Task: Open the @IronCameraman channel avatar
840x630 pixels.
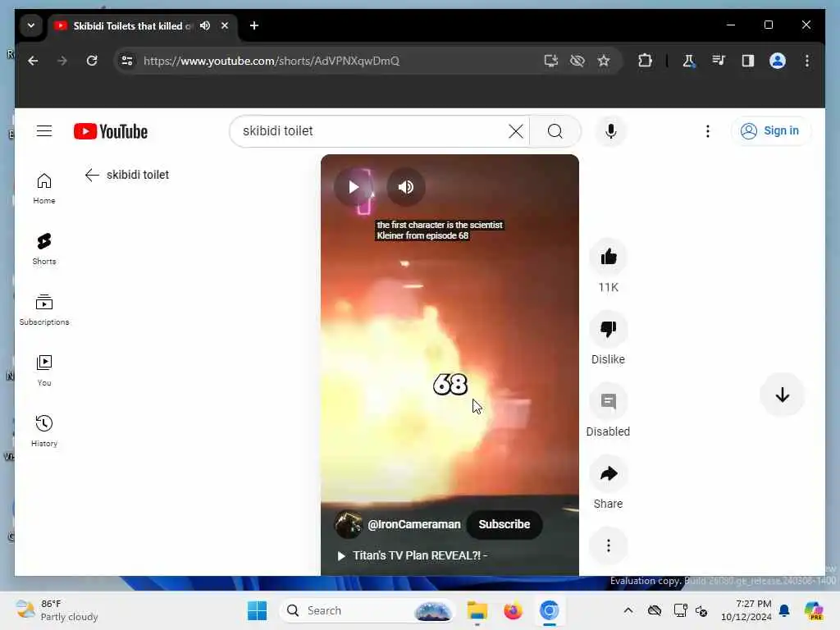Action: (348, 524)
